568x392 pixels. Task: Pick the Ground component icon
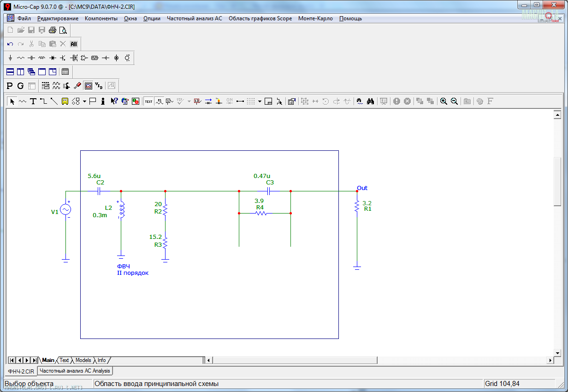pyautogui.click(x=10, y=58)
